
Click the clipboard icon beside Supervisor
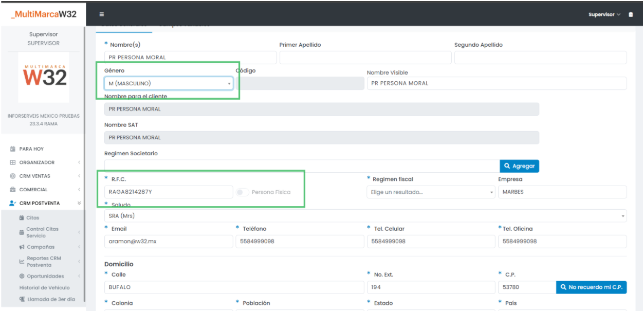631,14
